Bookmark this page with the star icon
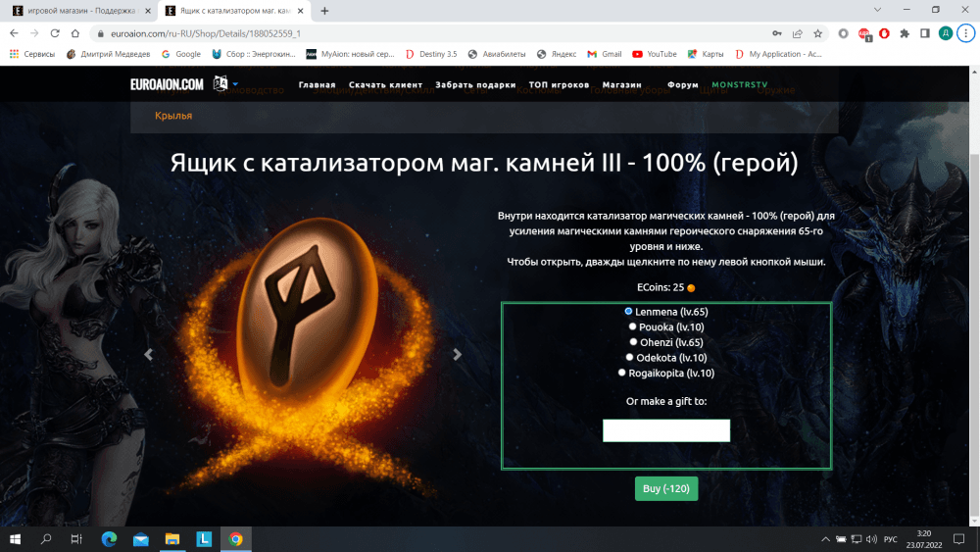The image size is (980, 552). click(x=817, y=33)
